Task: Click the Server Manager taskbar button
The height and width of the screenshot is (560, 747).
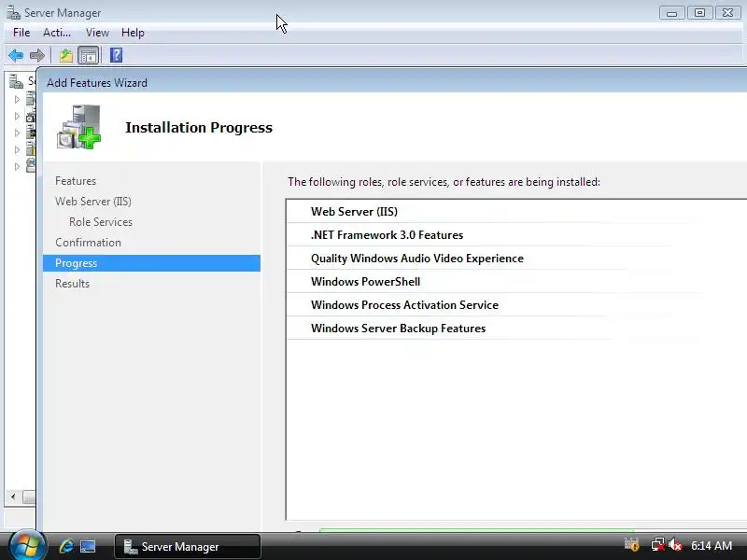Action: (x=188, y=546)
